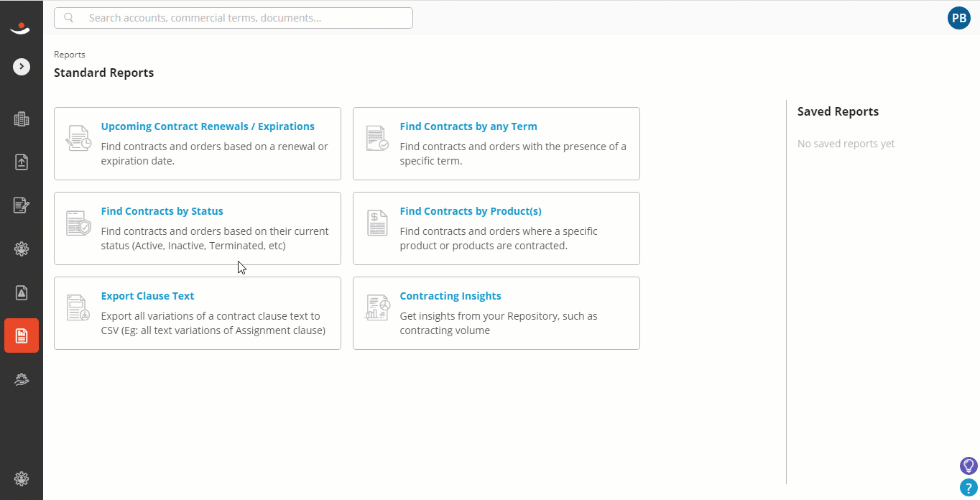Screen dimensions: 980x500
Task: Click the Contracting Insights chart card icon
Action: tap(377, 307)
